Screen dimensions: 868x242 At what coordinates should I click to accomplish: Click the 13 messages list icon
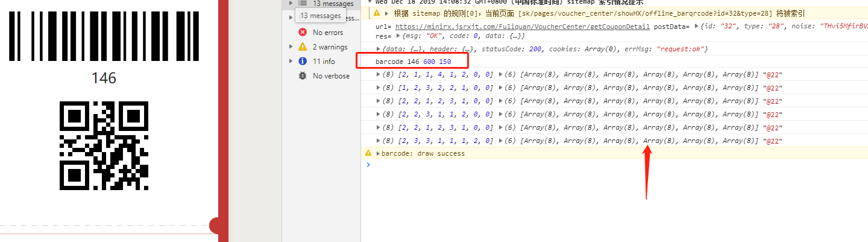point(303,4)
